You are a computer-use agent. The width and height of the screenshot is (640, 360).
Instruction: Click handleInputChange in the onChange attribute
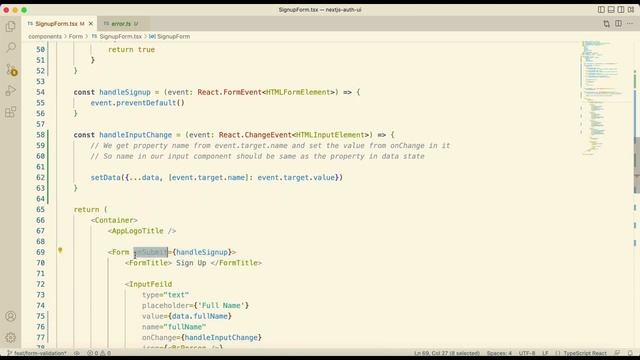(x=221, y=338)
